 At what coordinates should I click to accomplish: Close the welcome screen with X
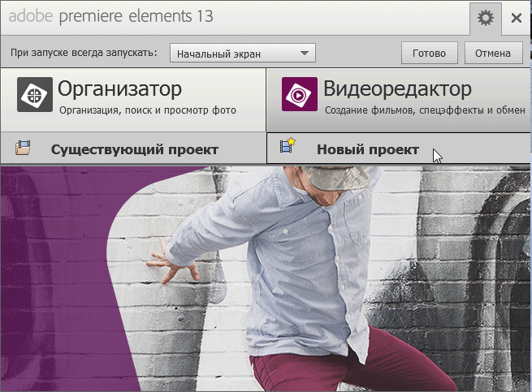516,18
